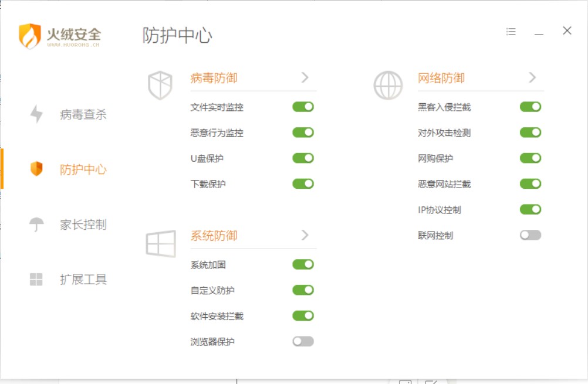Expand 网络防御 using its chevron arrow
The height and width of the screenshot is (384, 588).
(532, 77)
